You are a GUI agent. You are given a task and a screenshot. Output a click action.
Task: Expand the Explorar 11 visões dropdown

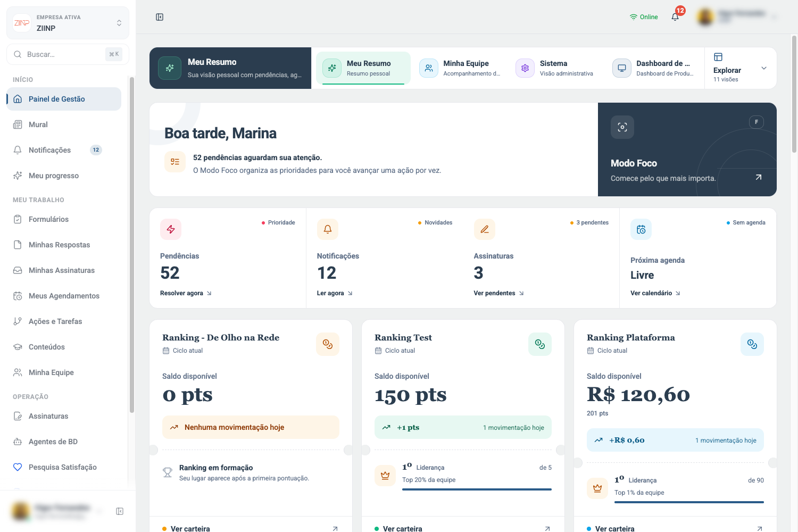[x=741, y=68]
